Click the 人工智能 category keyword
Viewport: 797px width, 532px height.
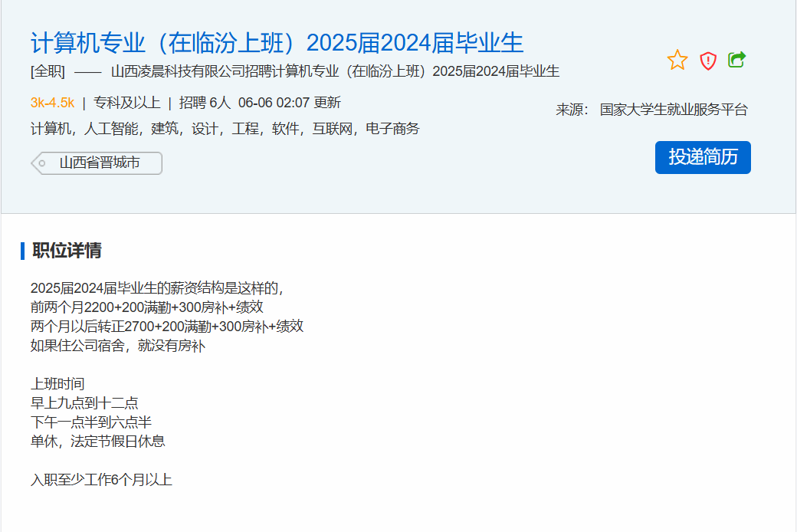click(112, 129)
